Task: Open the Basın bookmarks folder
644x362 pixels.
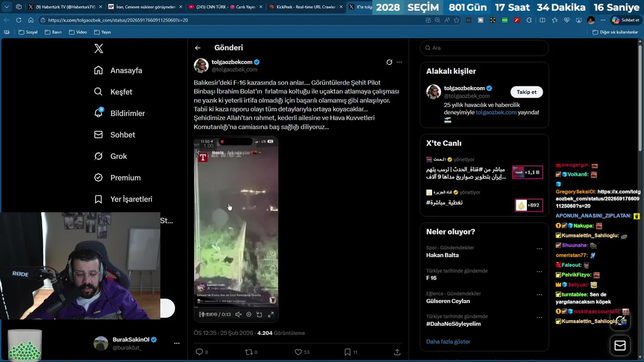Action: [53, 32]
